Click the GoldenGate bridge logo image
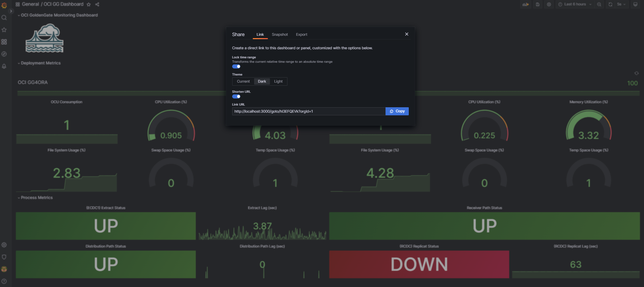Image resolution: width=644 pixels, height=287 pixels. pyautogui.click(x=44, y=38)
